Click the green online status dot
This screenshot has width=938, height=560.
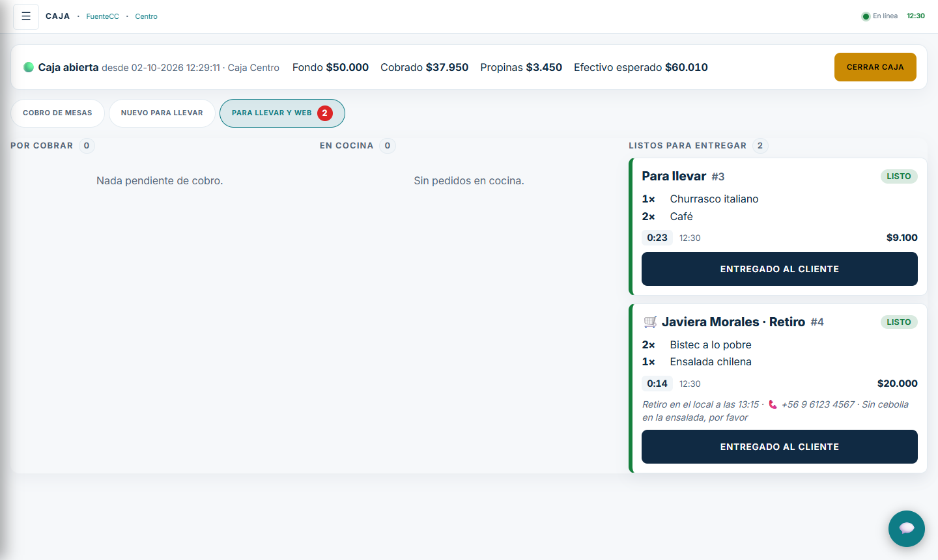coord(866,16)
